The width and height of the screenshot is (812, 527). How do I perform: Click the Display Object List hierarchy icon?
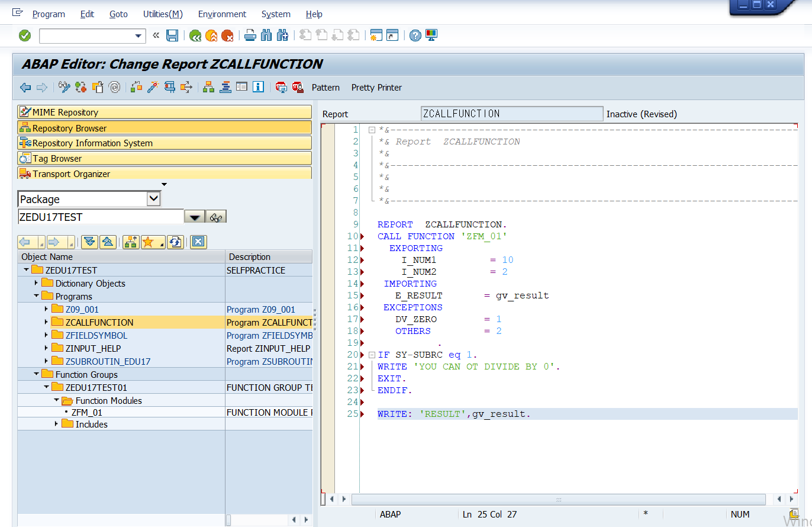pos(208,88)
